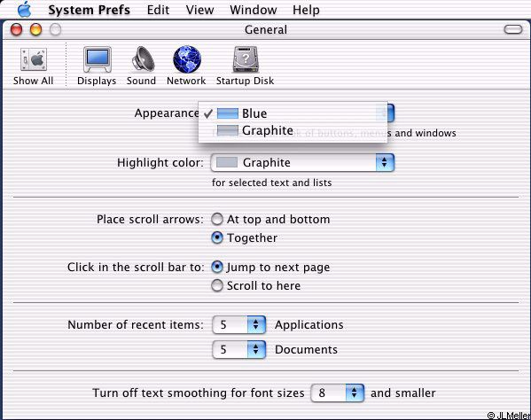Open recent Documents count dropdown
This screenshot has height=420, width=531.
239,349
